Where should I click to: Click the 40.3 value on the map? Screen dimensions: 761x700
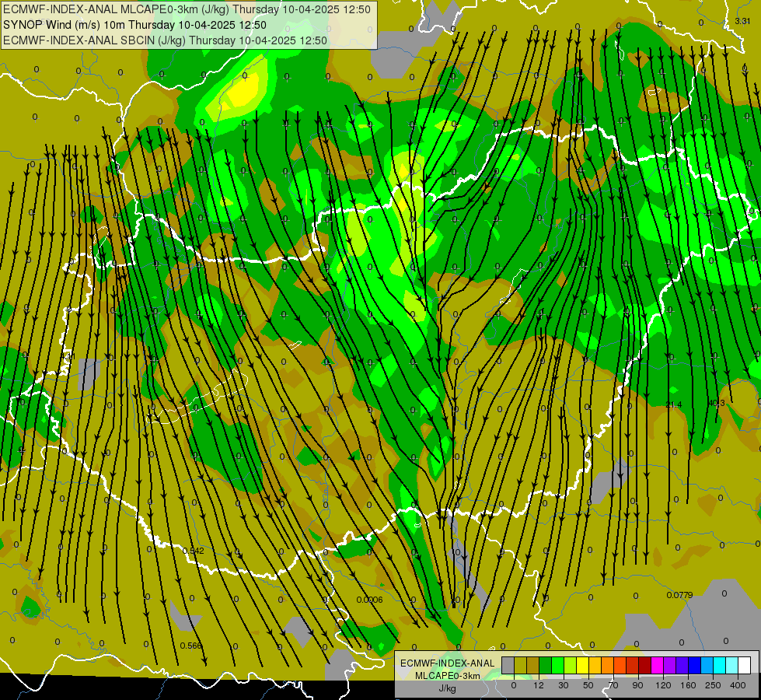click(717, 403)
